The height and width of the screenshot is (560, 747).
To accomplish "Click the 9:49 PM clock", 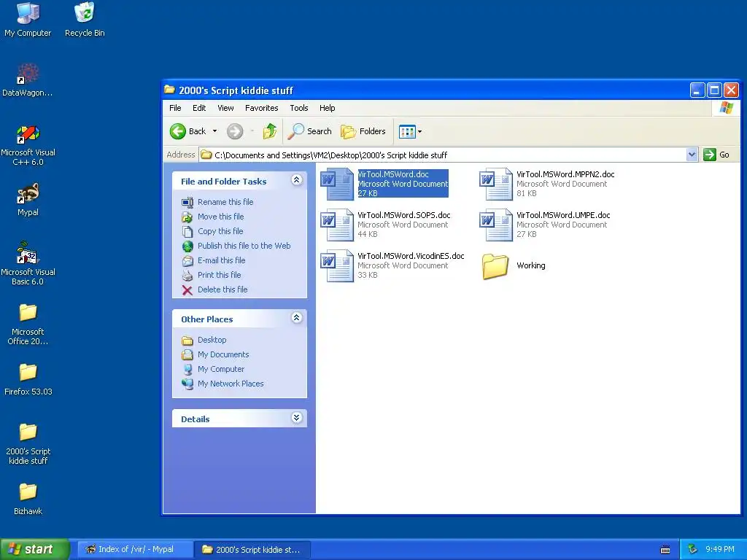I will [x=719, y=549].
